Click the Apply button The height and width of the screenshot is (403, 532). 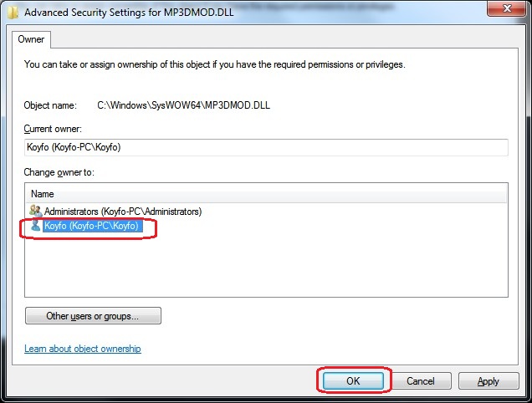[x=489, y=381]
